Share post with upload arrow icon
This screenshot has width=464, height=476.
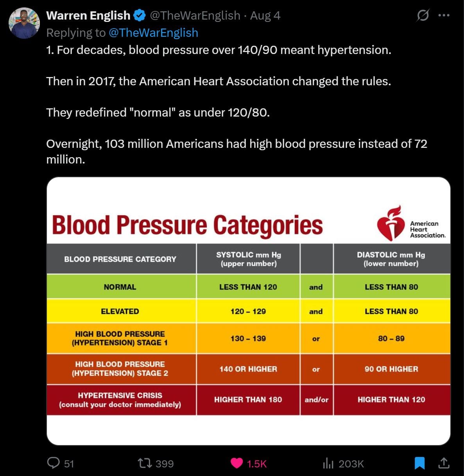point(444,463)
